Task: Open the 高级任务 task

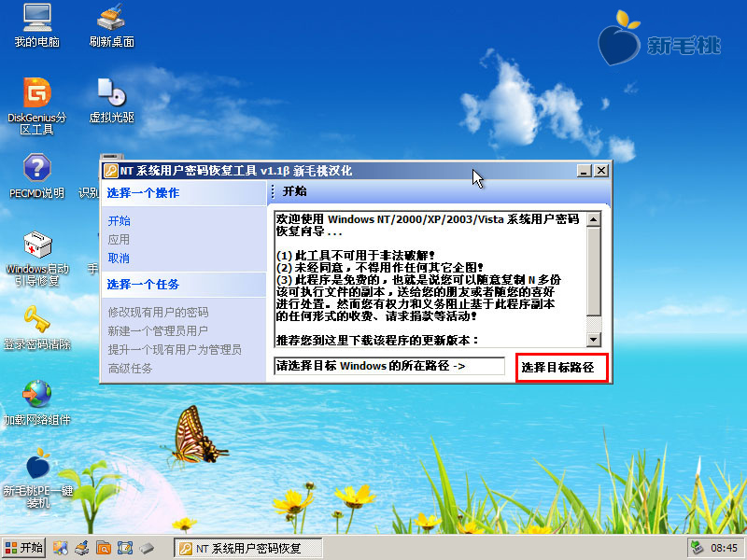Action: point(130,368)
